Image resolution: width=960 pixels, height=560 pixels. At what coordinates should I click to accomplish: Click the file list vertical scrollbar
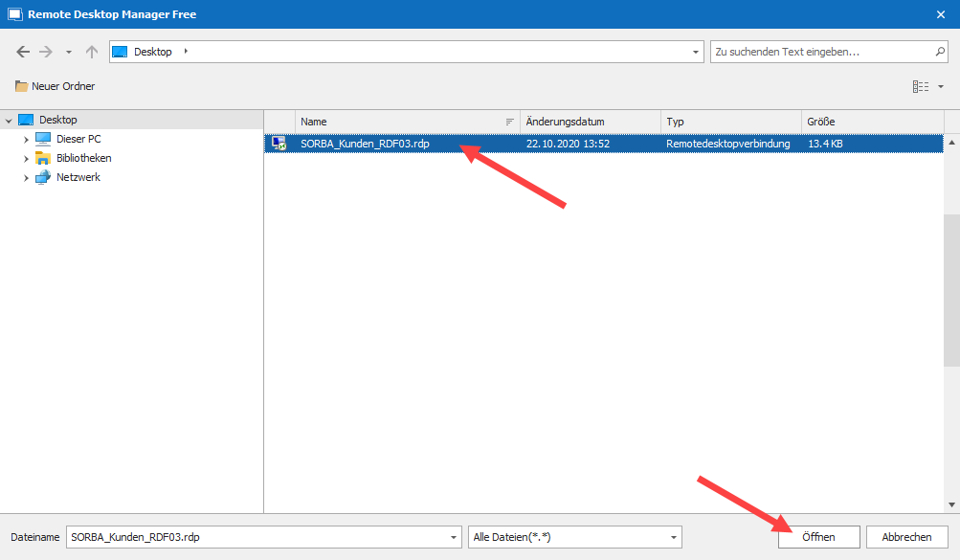pos(951,287)
